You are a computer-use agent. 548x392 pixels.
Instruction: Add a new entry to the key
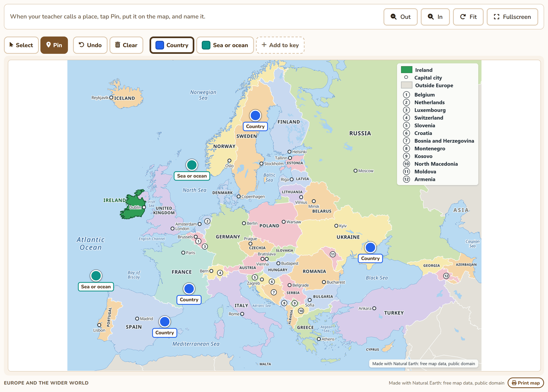pos(280,45)
